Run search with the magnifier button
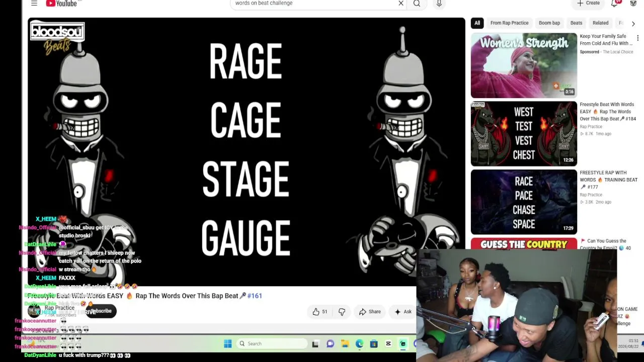Screen dimensions: 644x362 417,4
